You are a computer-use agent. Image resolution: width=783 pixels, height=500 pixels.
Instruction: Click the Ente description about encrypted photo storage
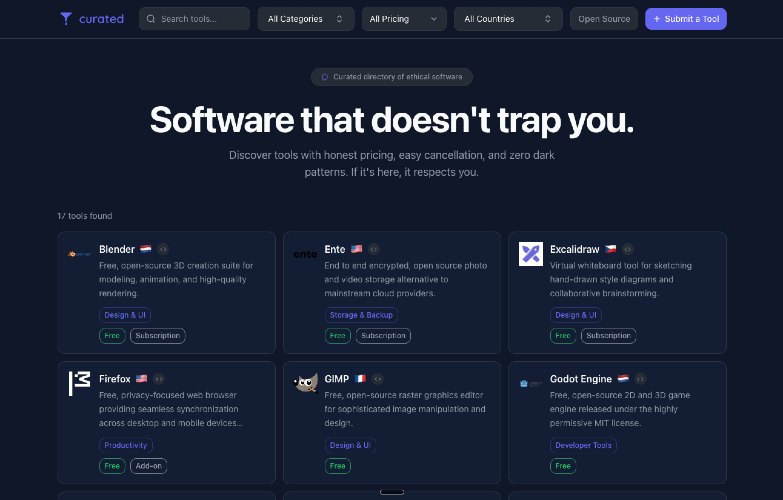(x=405, y=279)
